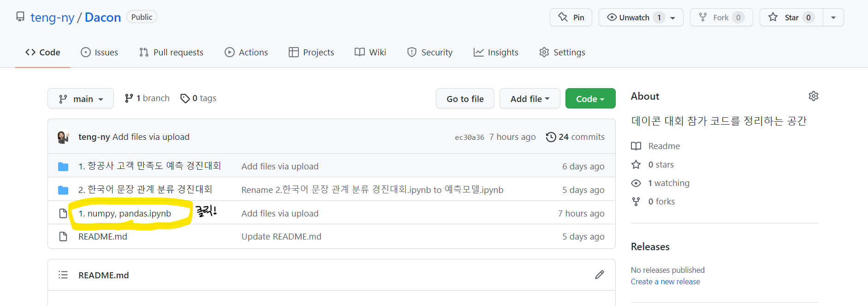This screenshot has width=868, height=306.
Task: Star the repository
Action: tap(791, 18)
